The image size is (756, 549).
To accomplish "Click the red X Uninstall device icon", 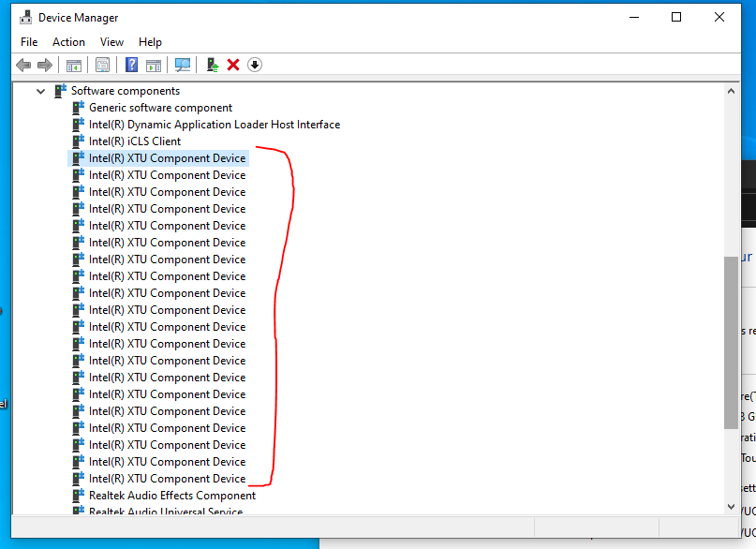I will (233, 65).
